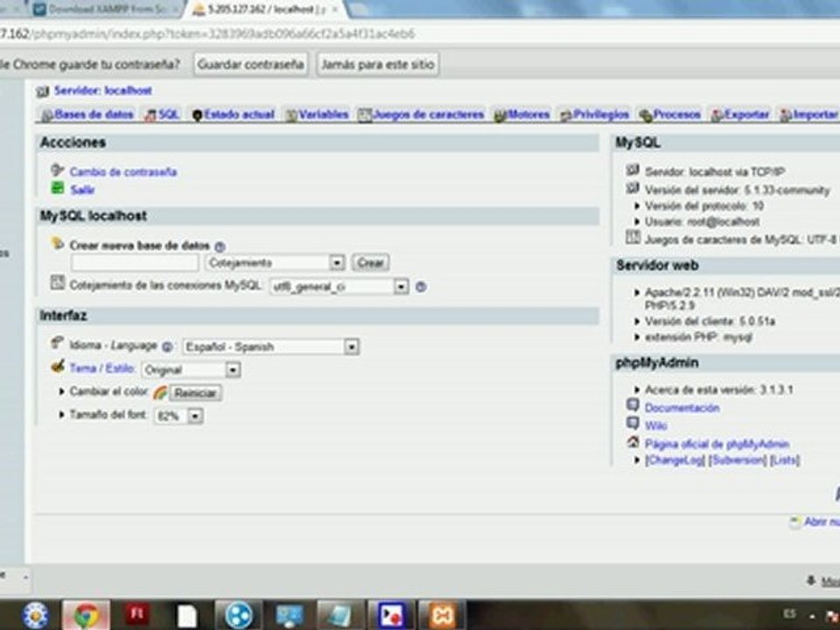Click the home icon beside Página oficial
The height and width of the screenshot is (630, 840).
point(633,442)
